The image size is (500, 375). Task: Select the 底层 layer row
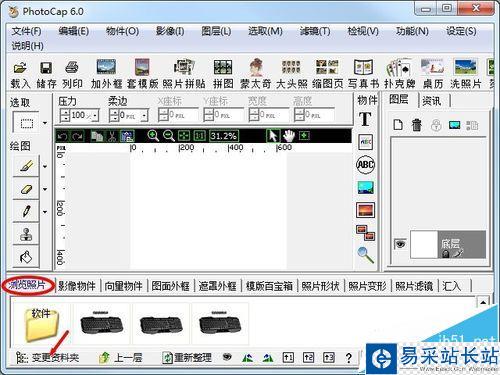point(448,244)
